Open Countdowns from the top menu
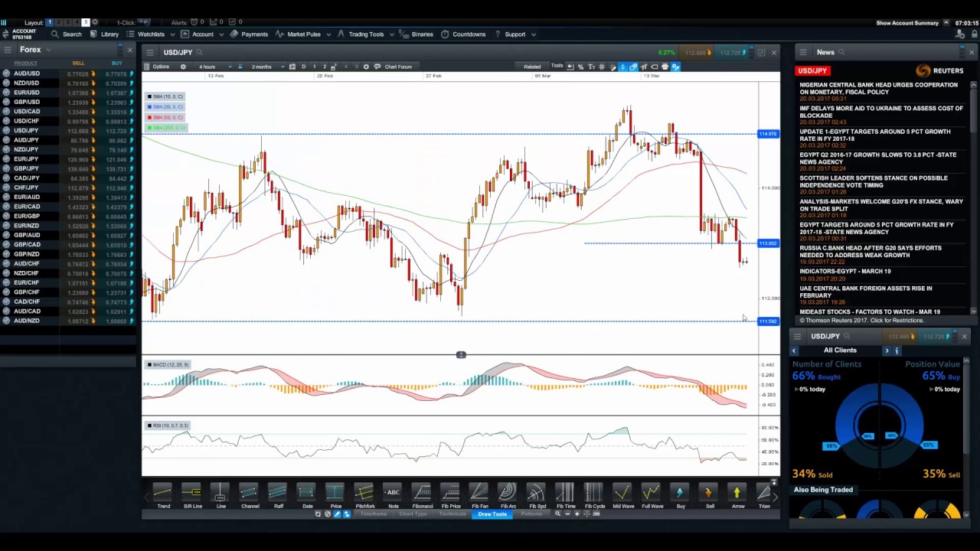 463,34
